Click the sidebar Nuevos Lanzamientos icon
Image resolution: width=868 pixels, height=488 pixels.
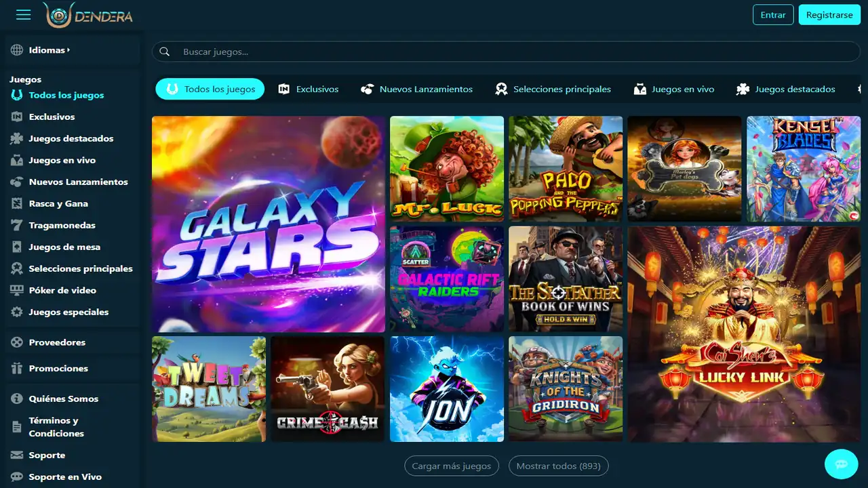17,182
